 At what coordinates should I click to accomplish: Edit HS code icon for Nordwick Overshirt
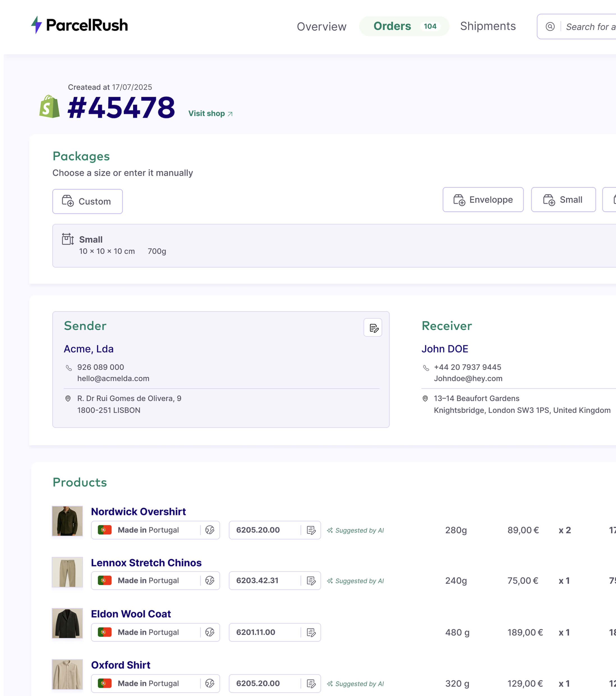click(311, 530)
